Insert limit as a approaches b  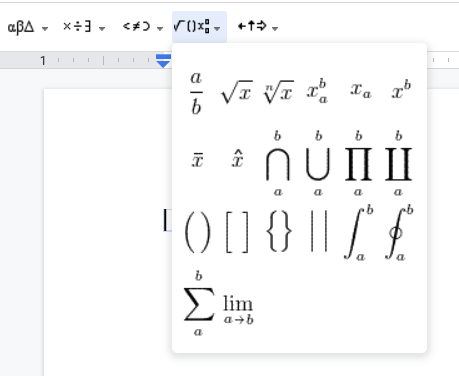click(238, 309)
